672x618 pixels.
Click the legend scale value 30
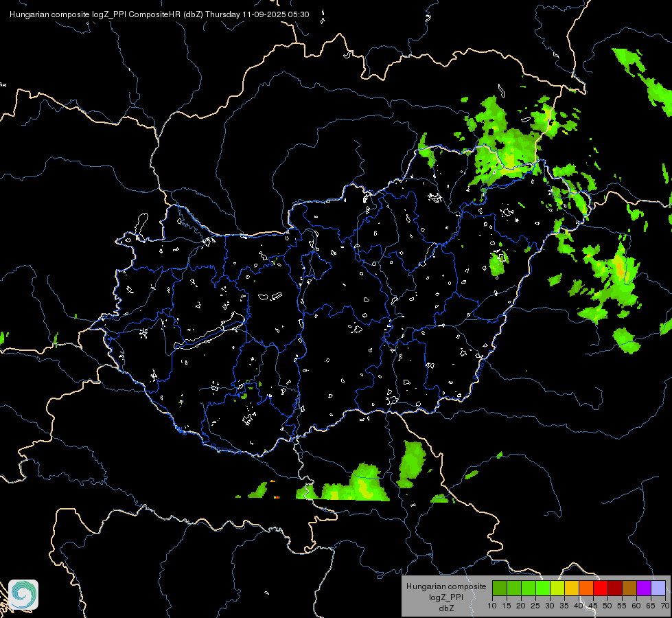(550, 606)
